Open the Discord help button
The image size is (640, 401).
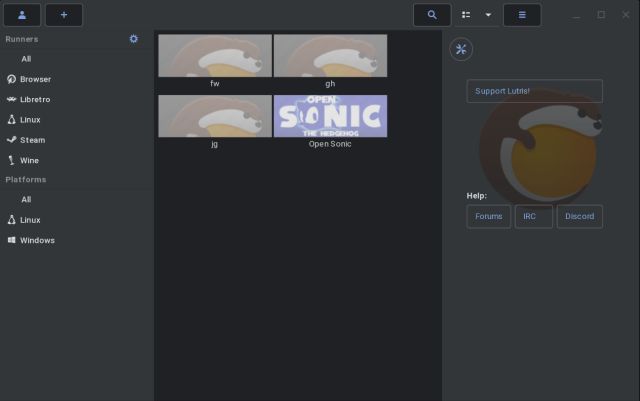[579, 216]
